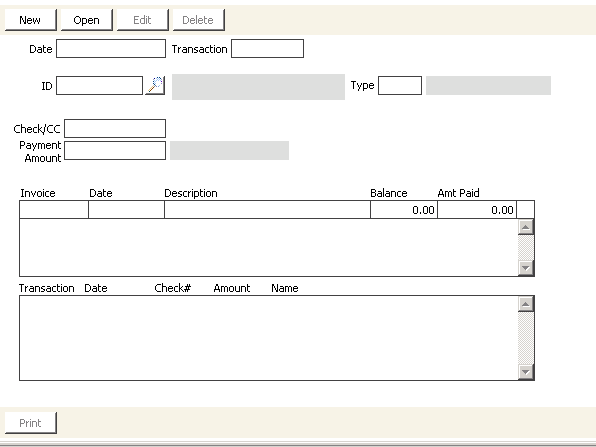Click into the Type field
The image size is (596, 447).
point(400,86)
